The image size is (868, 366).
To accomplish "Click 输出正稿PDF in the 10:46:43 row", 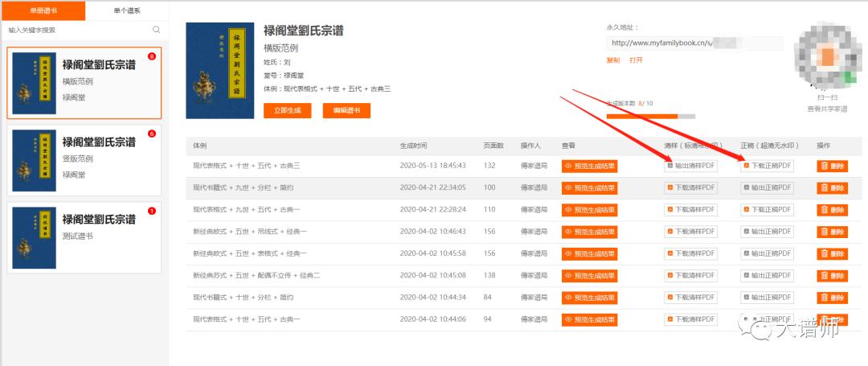I will pyautogui.click(x=768, y=232).
